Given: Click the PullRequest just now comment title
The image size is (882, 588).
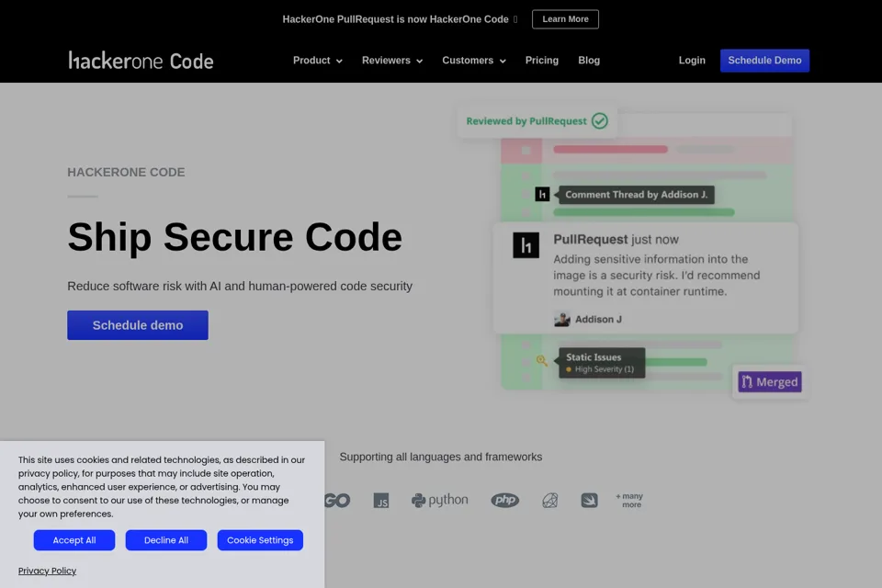Looking at the screenshot, I should 616,239.
